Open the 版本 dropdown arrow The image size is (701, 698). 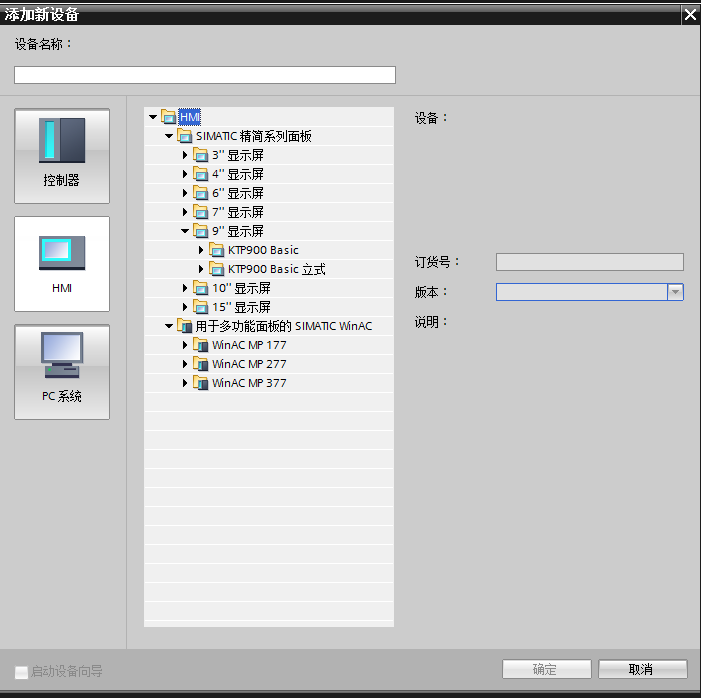pyautogui.click(x=675, y=292)
